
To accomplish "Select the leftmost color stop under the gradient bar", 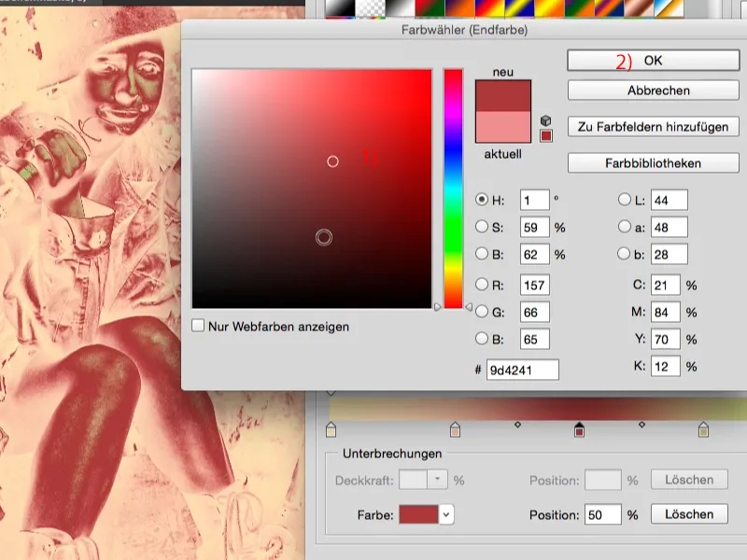I will 330,431.
